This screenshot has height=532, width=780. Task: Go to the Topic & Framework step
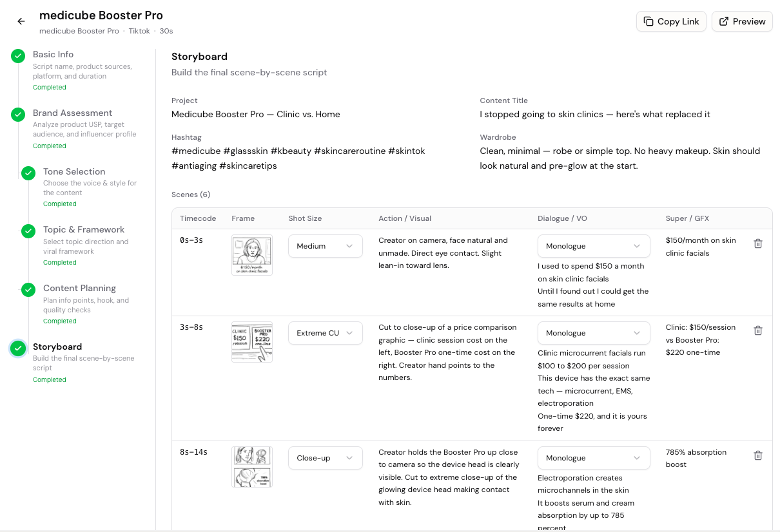(84, 230)
